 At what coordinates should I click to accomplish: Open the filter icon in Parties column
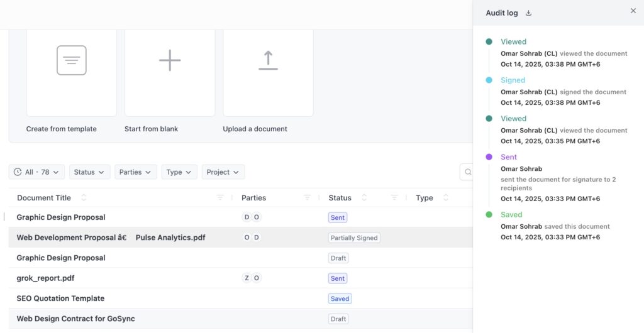(x=307, y=197)
